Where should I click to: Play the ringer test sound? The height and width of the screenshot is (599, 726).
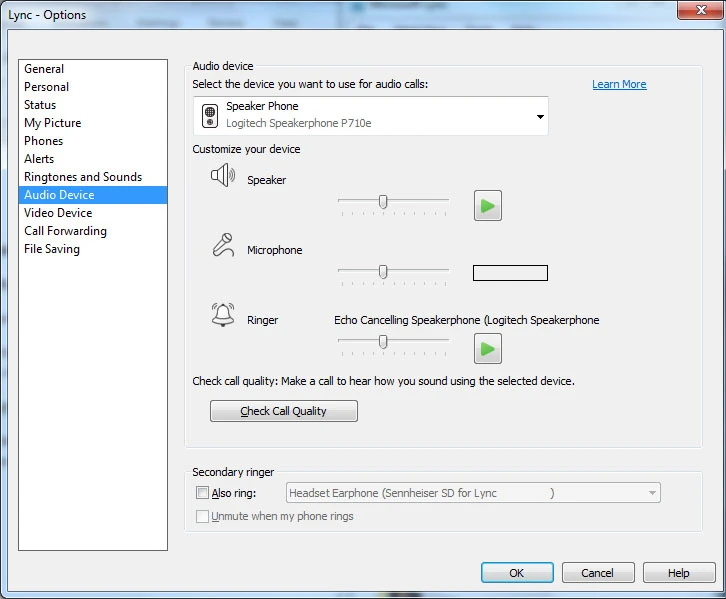[487, 349]
